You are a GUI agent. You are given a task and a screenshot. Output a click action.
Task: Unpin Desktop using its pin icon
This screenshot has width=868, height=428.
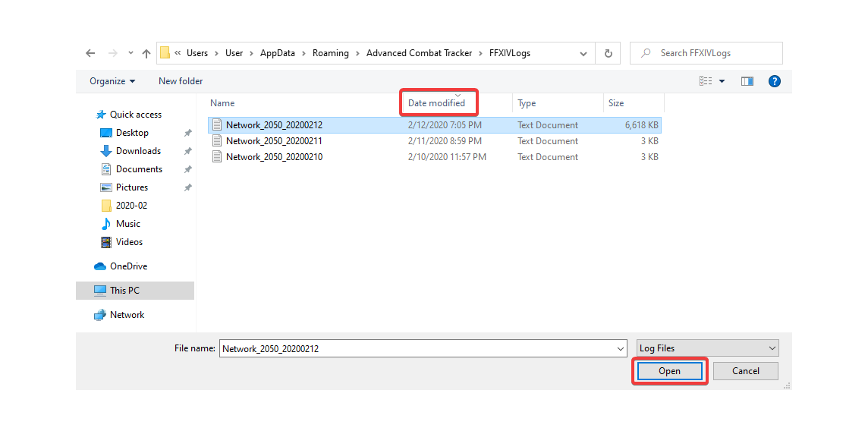pos(187,134)
